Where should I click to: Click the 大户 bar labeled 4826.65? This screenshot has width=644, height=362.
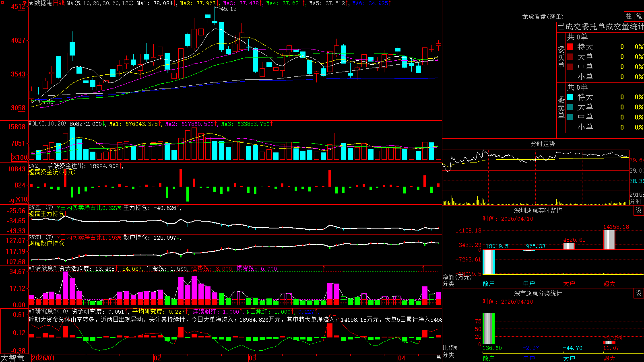pyautogui.click(x=569, y=246)
